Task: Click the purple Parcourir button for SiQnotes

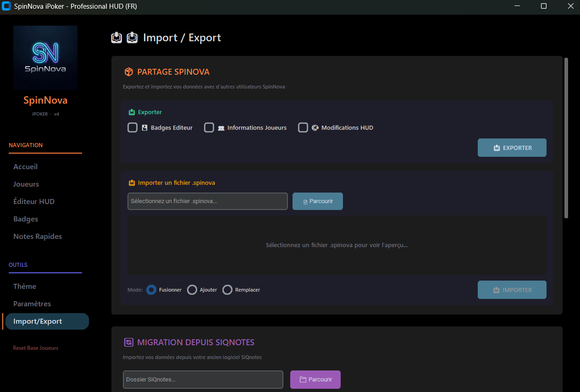Action: click(x=315, y=380)
